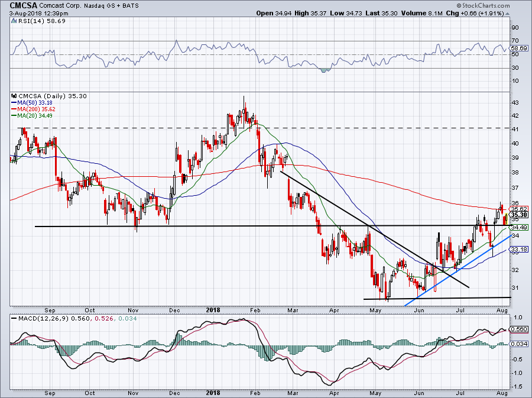Click the Jul label under the MACD panel
532x398 pixels.
pos(460,394)
